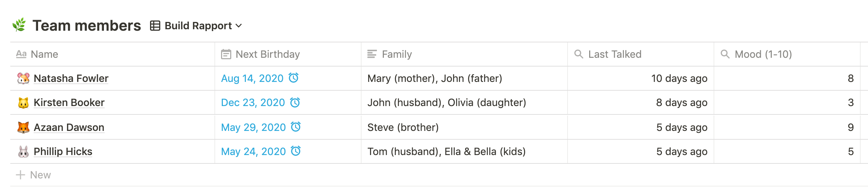Open the Natasha Fowler page link

point(71,78)
